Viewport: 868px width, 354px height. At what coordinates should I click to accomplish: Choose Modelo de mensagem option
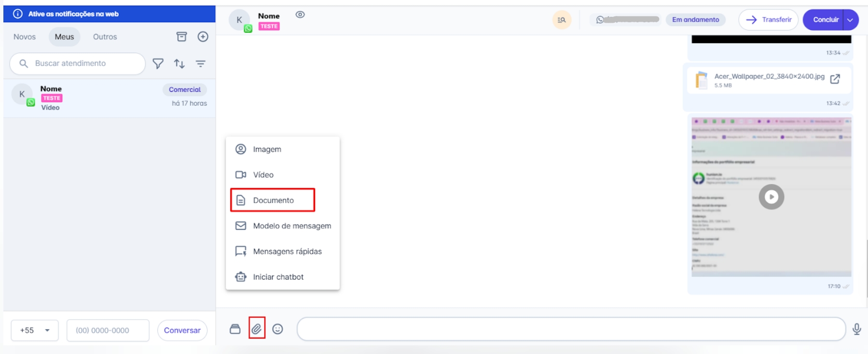pyautogui.click(x=291, y=226)
